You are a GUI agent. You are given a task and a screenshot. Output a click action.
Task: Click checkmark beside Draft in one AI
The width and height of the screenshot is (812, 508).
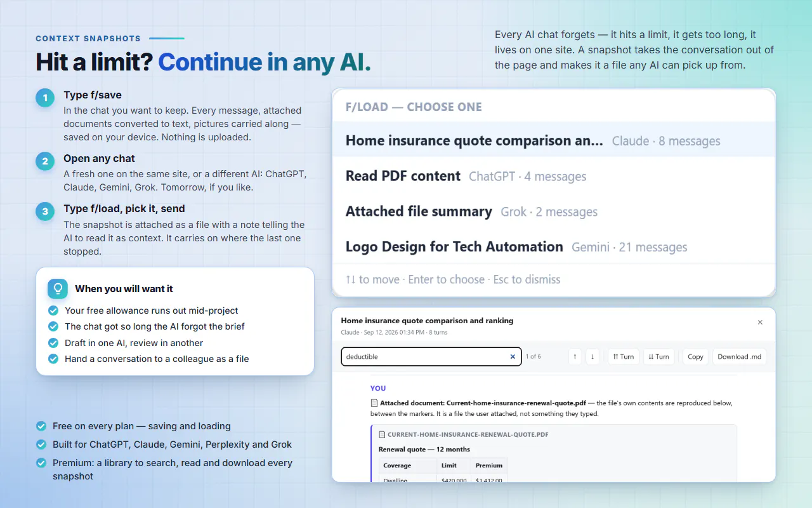click(x=53, y=343)
